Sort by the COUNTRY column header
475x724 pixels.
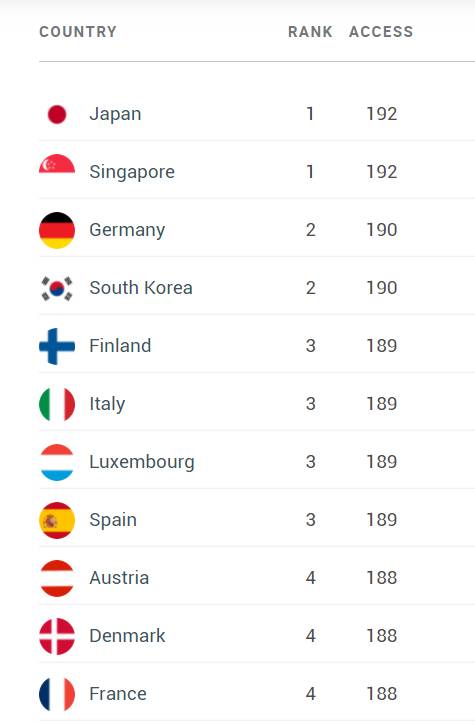[x=78, y=32]
